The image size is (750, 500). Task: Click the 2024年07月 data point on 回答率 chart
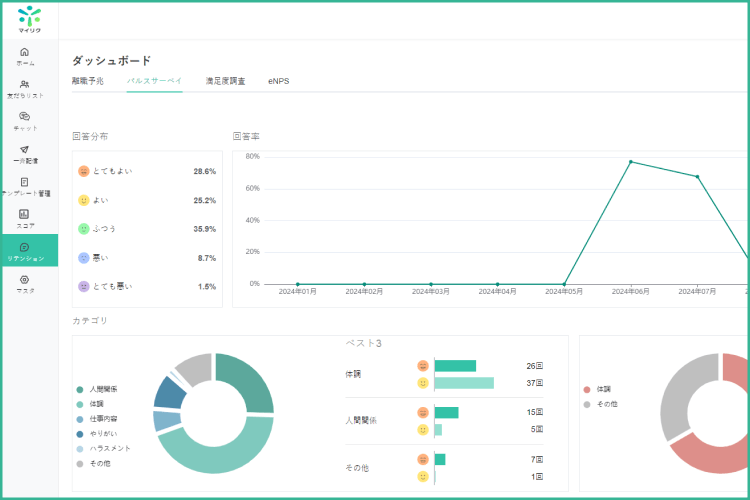(697, 177)
